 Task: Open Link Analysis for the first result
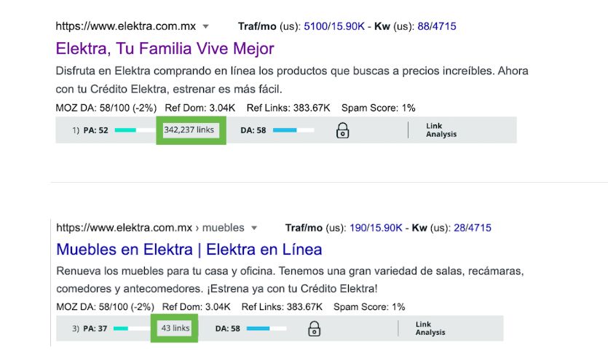(441, 130)
